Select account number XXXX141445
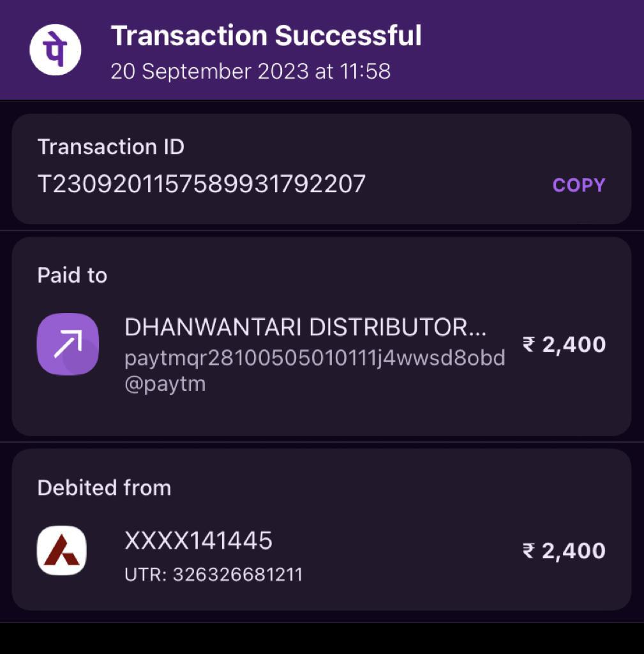 pos(198,541)
